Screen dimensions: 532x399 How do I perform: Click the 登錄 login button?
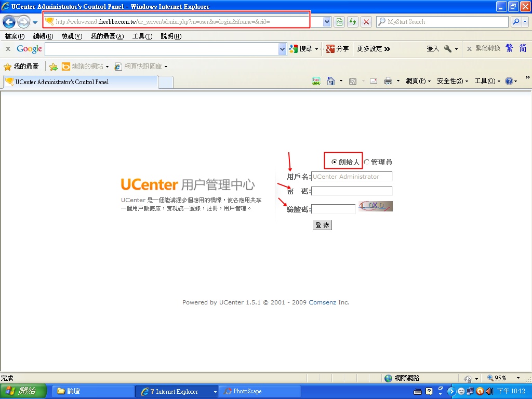322,225
